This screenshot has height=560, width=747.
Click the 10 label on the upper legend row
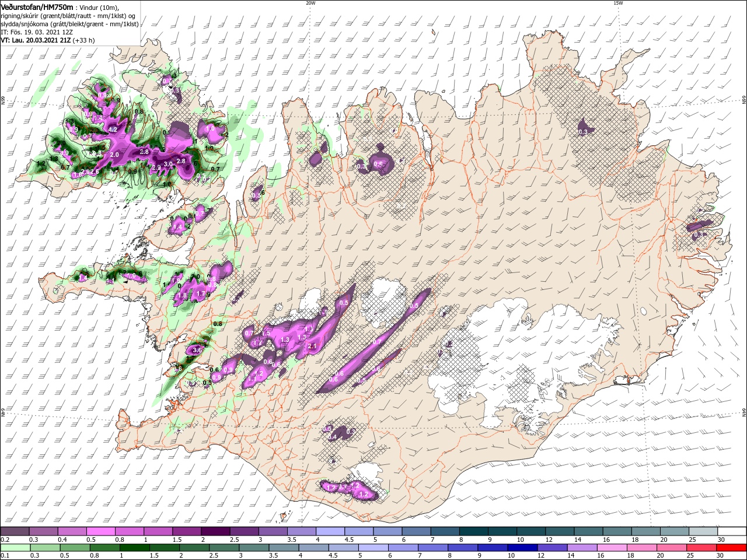(519, 540)
